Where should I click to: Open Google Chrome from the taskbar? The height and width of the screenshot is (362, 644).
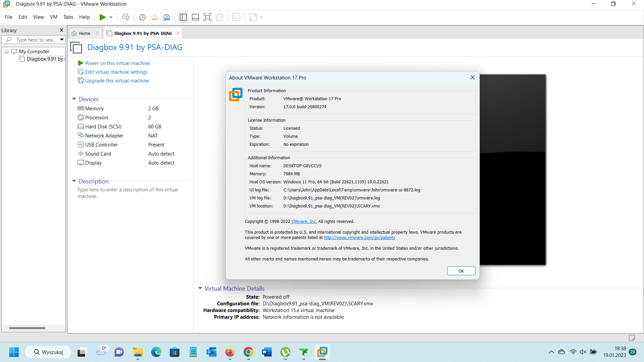pos(248,352)
